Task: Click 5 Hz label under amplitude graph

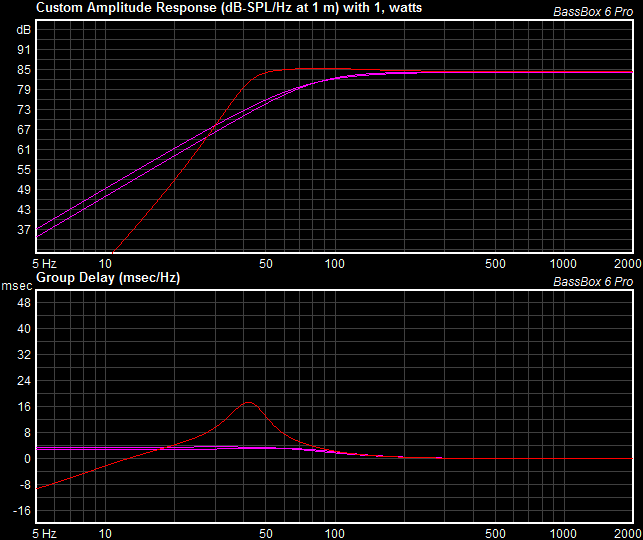Action: coord(44,264)
